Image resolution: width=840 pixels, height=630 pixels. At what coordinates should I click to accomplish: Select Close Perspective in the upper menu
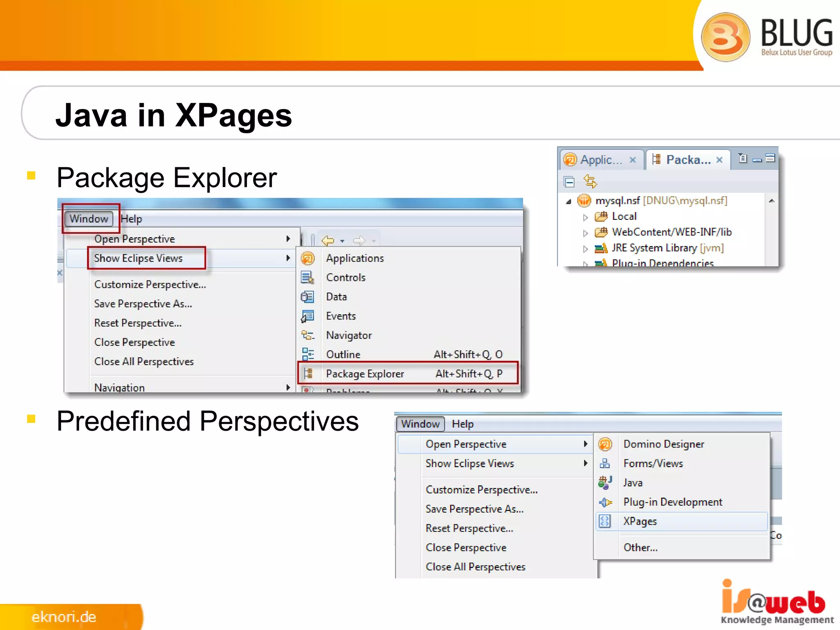point(135,342)
